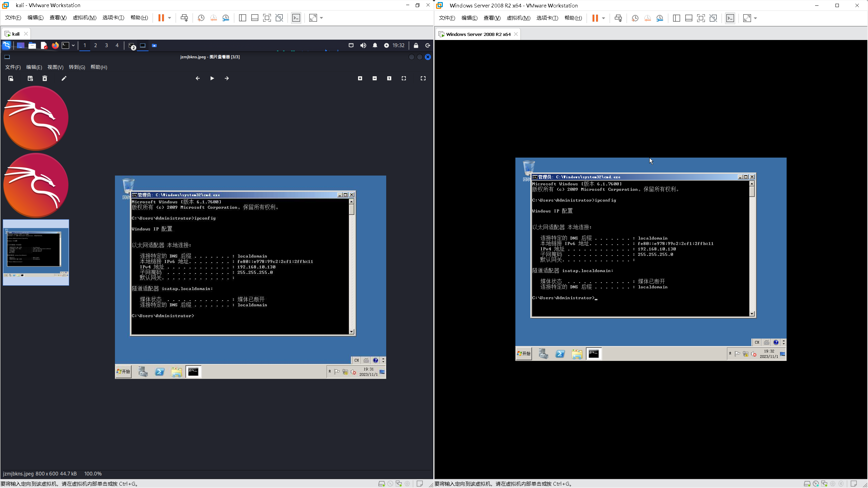Image resolution: width=868 pixels, height=488 pixels.
Task: Click the Windows 开始 Start button
Action: click(x=524, y=354)
